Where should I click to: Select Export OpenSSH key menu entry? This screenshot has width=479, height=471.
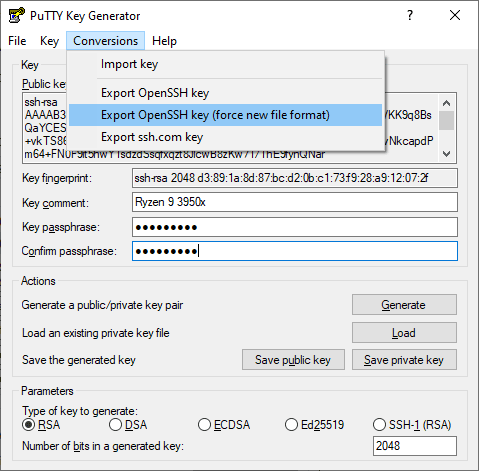[x=225, y=93]
